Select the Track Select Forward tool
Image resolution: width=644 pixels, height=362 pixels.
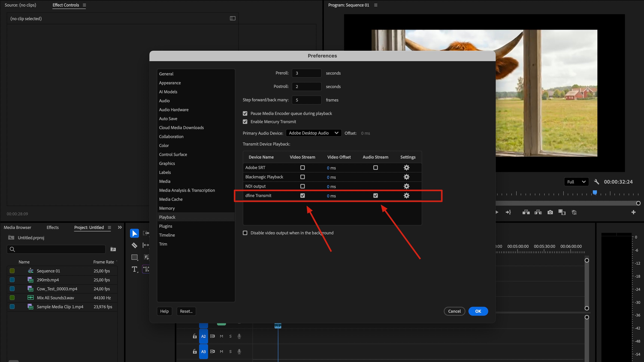click(x=146, y=233)
